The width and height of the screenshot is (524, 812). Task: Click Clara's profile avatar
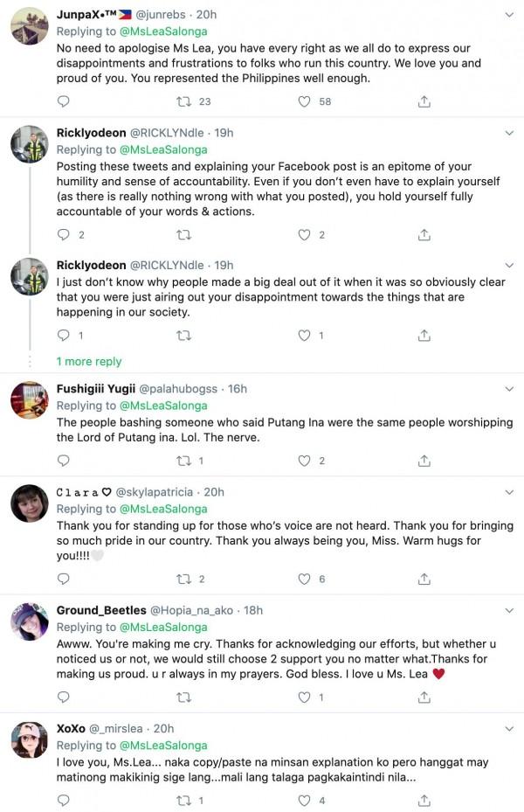point(30,503)
